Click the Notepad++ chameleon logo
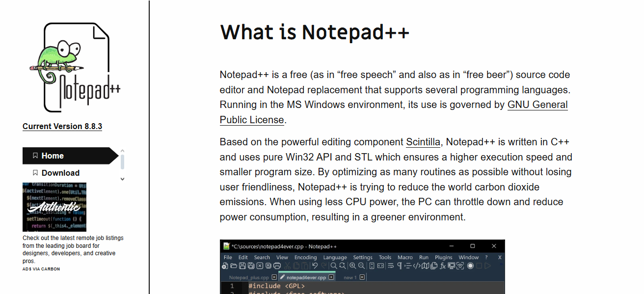The height and width of the screenshot is (294, 644). [x=75, y=67]
